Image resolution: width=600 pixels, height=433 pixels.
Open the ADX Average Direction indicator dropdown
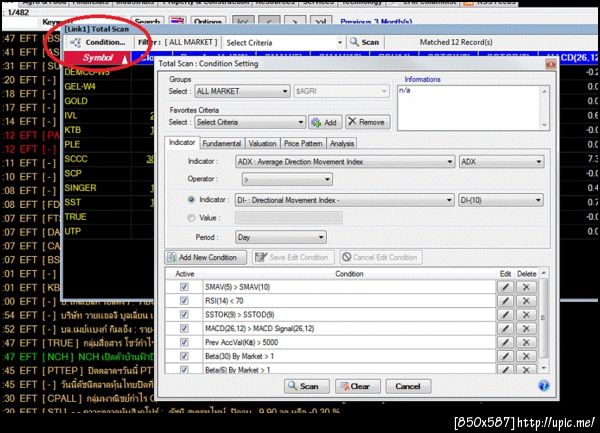coord(345,162)
